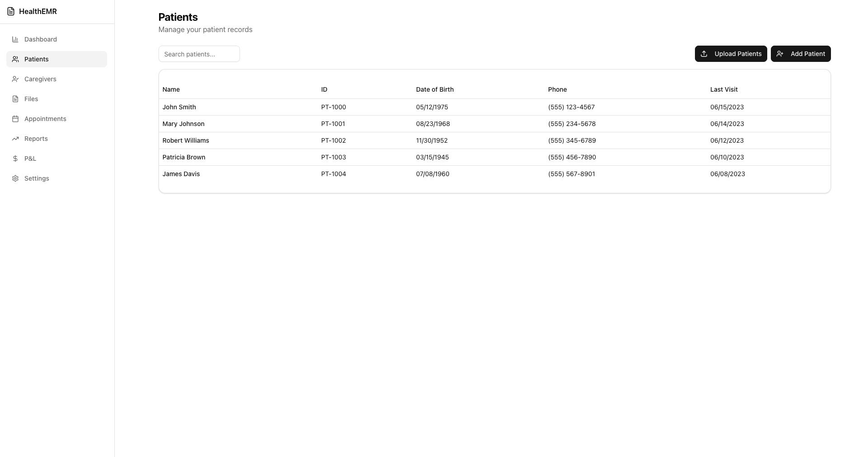Open the Dashboard section
Screen dimensions: 868x457
40,39
